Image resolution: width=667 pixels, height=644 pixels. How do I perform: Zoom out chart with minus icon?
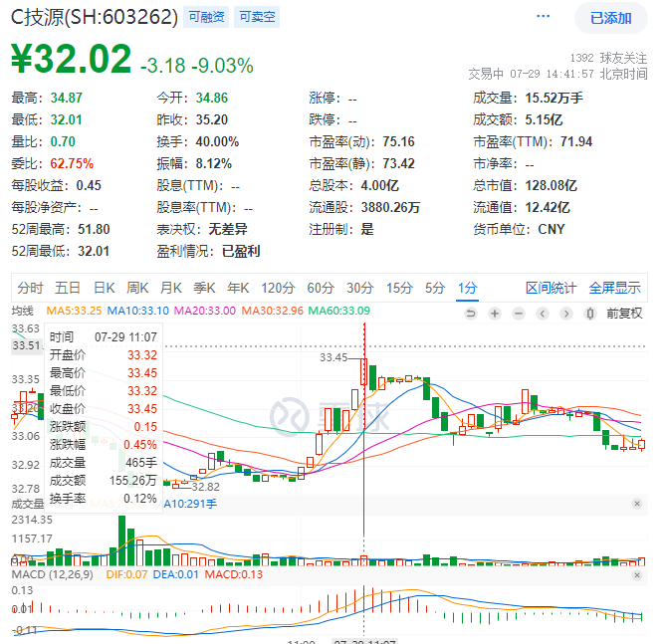click(x=518, y=314)
